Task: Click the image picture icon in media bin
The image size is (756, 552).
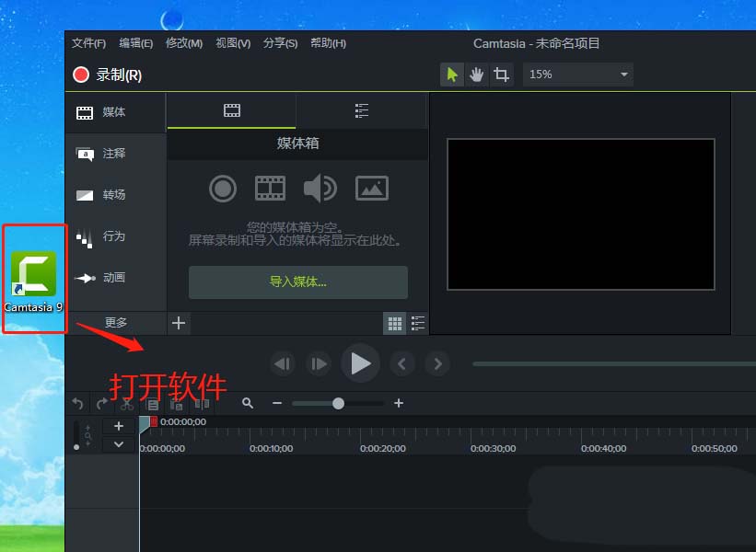Action: pyautogui.click(x=372, y=189)
